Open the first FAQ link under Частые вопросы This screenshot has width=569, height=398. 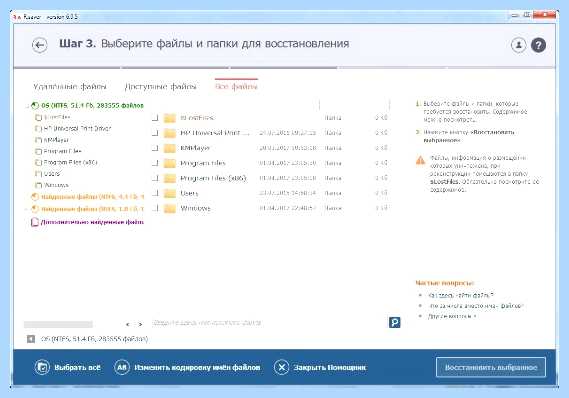461,295
